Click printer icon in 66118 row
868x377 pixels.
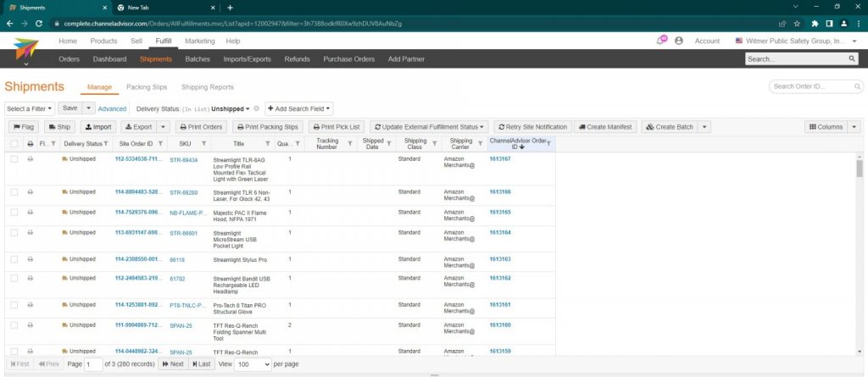30,259
